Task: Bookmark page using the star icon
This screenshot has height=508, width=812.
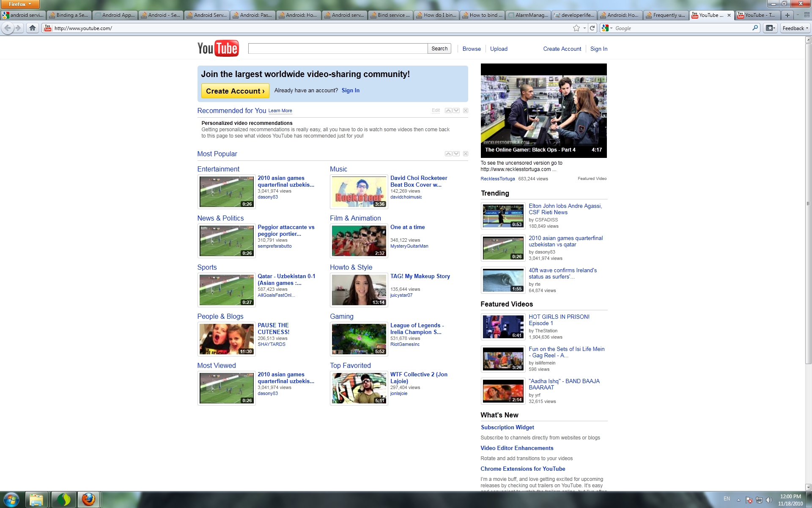Action: 576,28
